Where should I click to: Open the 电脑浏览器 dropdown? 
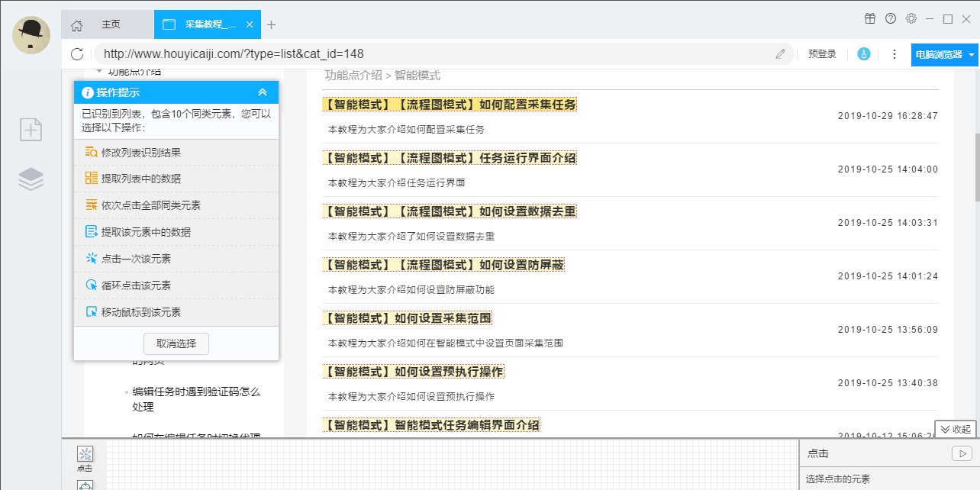(x=945, y=54)
